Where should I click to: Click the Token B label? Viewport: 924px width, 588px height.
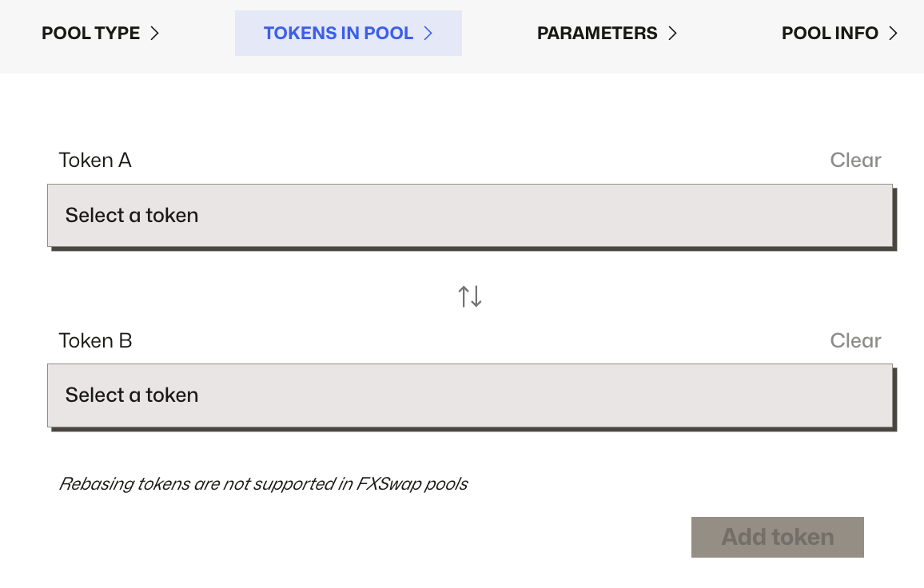(94, 340)
